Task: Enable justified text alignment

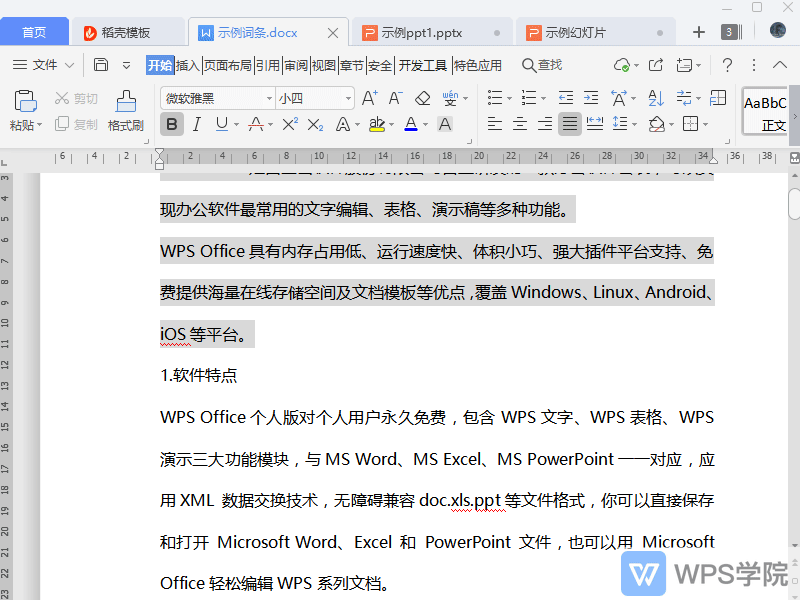Action: (x=570, y=125)
